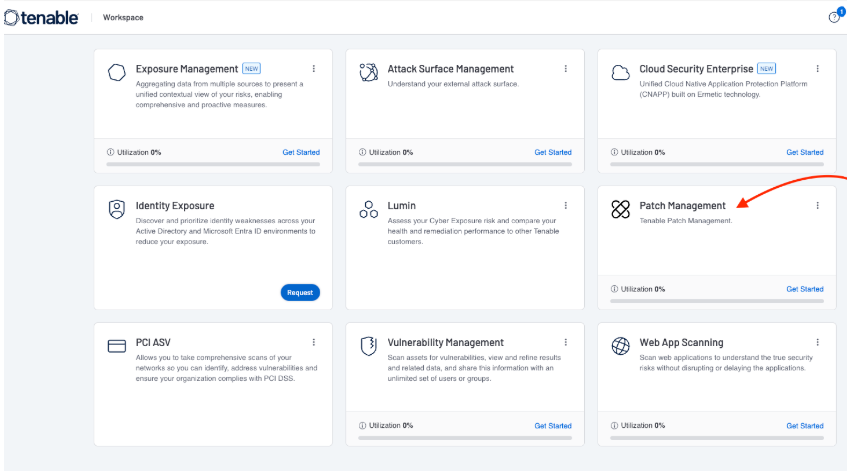Open Exposure Management three-dot menu
The image size is (847, 471).
pyautogui.click(x=313, y=69)
